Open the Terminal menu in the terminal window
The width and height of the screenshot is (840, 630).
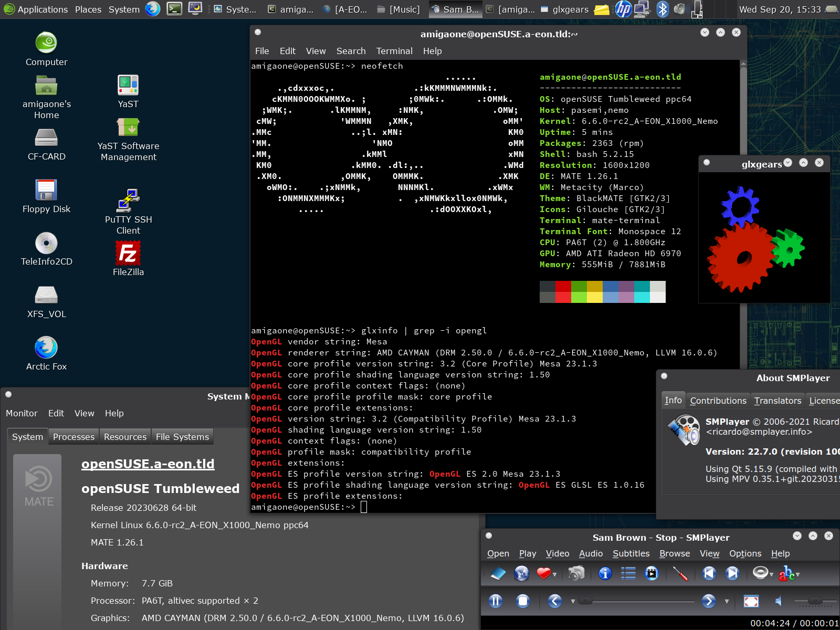click(x=394, y=51)
